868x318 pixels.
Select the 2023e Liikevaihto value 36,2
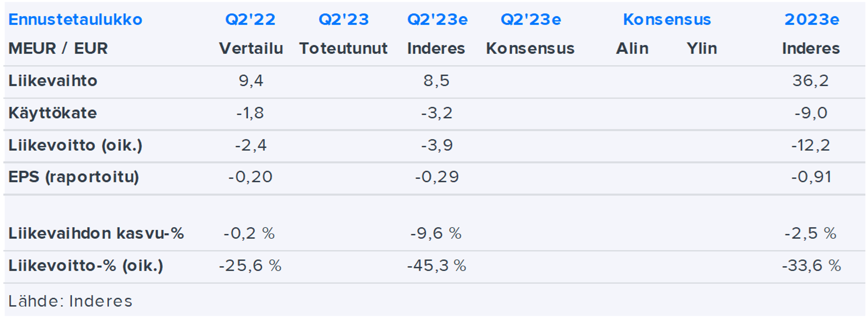coord(810,81)
